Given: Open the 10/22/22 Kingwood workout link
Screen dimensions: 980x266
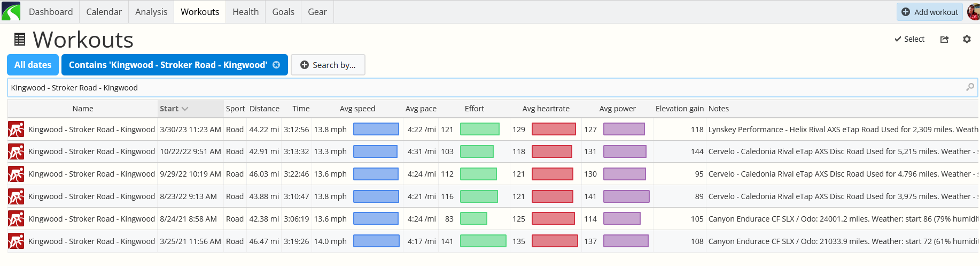Looking at the screenshot, I should pyautogui.click(x=91, y=151).
